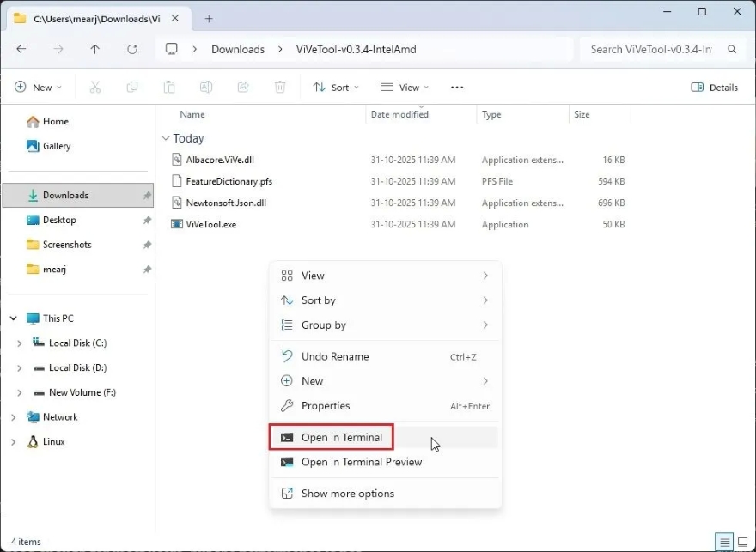This screenshot has height=552, width=756.
Task: Expand Local Disk (C:) in the sidebar
Action: (x=19, y=343)
